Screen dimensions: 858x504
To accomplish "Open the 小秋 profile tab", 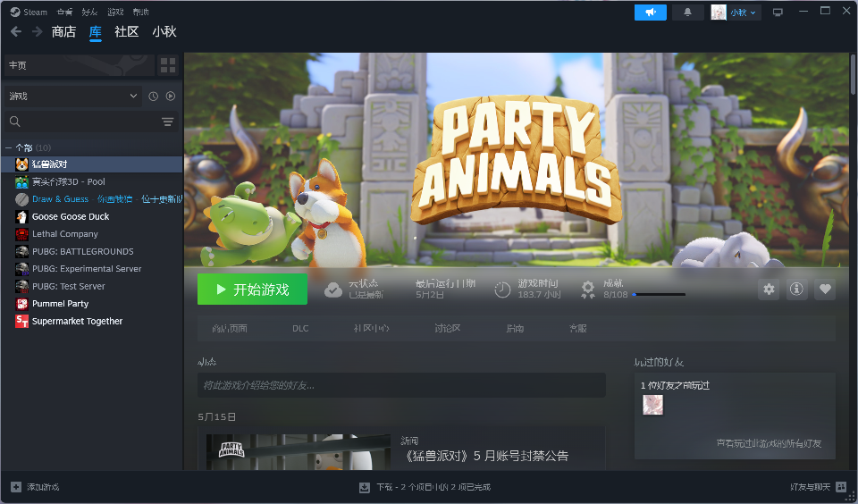I will [164, 32].
